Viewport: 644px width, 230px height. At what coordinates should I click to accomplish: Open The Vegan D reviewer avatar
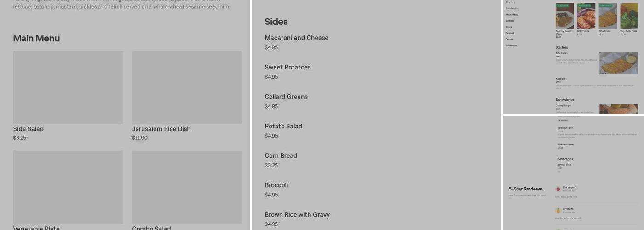coord(558,189)
